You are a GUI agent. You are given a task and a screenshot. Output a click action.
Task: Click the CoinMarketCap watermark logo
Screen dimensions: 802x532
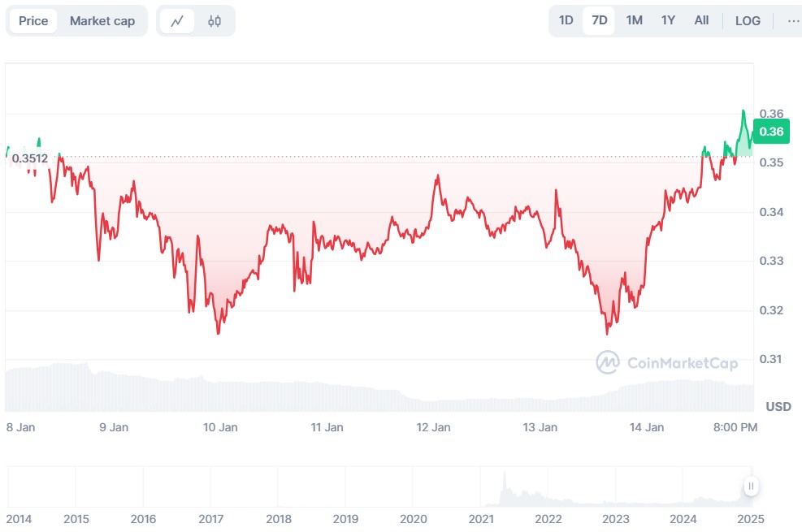pos(667,362)
